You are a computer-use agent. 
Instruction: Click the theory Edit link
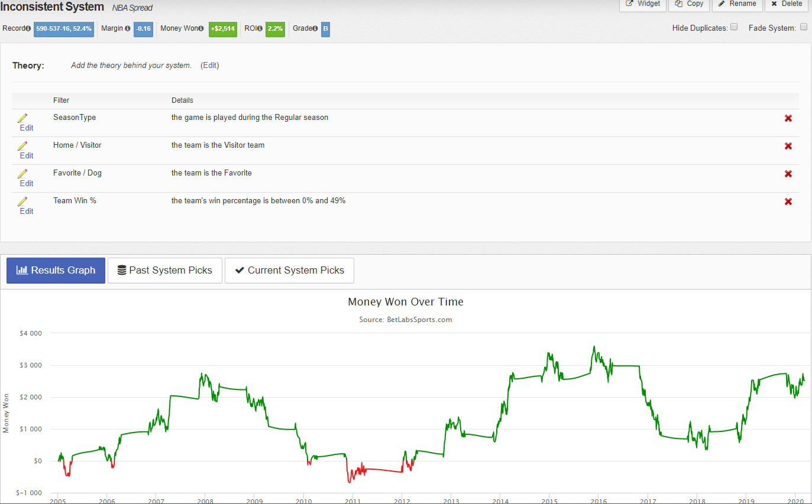point(210,66)
